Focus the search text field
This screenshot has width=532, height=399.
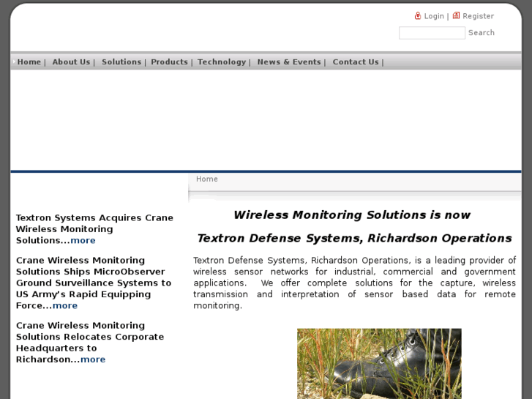[432, 33]
